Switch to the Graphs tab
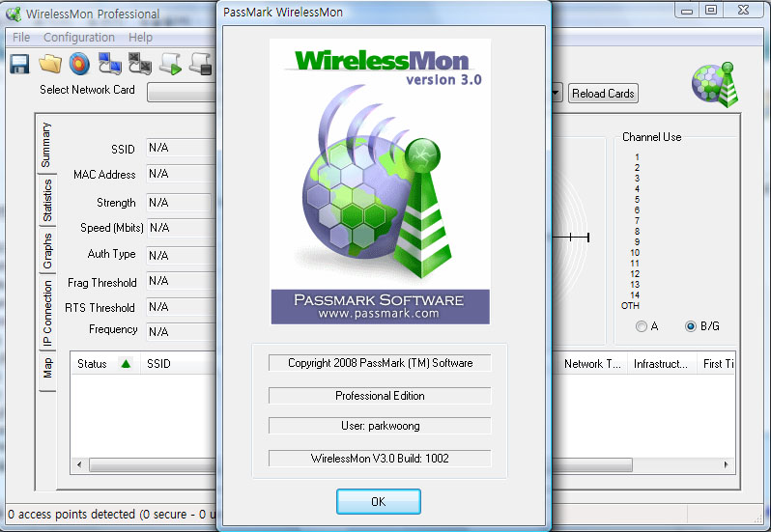The height and width of the screenshot is (532, 771). pyautogui.click(x=47, y=250)
